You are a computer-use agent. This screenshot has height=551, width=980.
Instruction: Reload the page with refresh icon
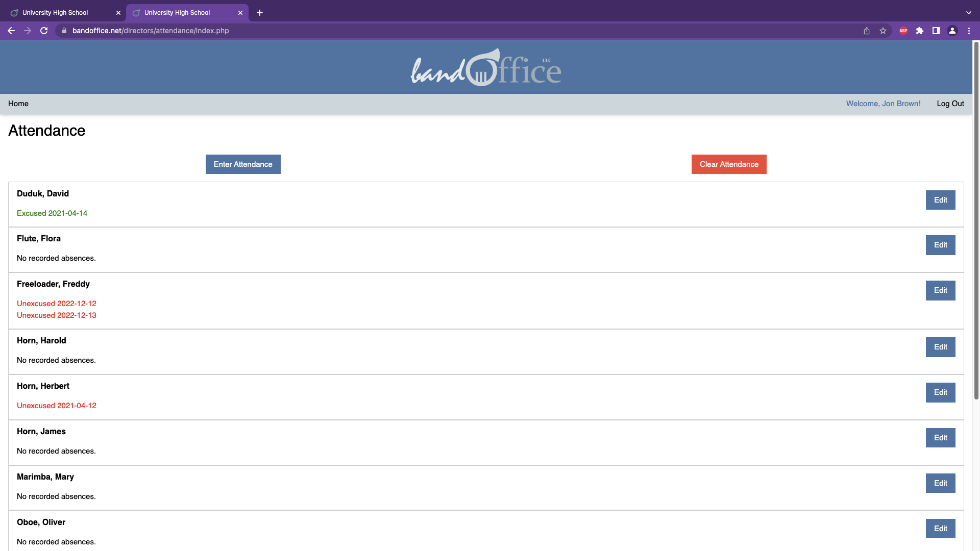44,31
